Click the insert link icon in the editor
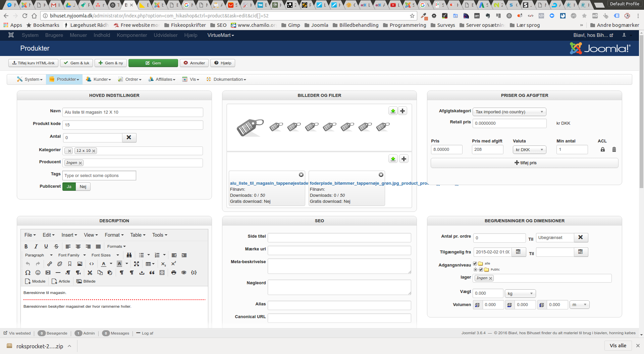Screen dimensions: 644x354 tap(50, 264)
